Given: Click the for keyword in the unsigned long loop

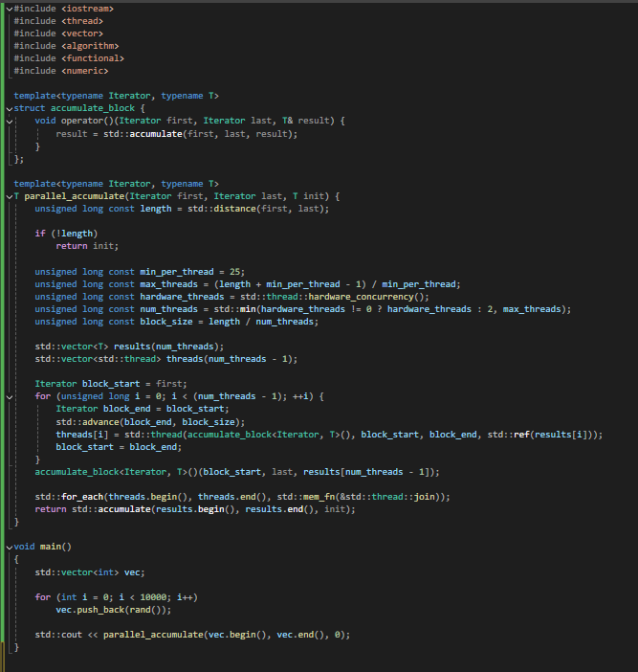Looking at the screenshot, I should tap(43, 395).
